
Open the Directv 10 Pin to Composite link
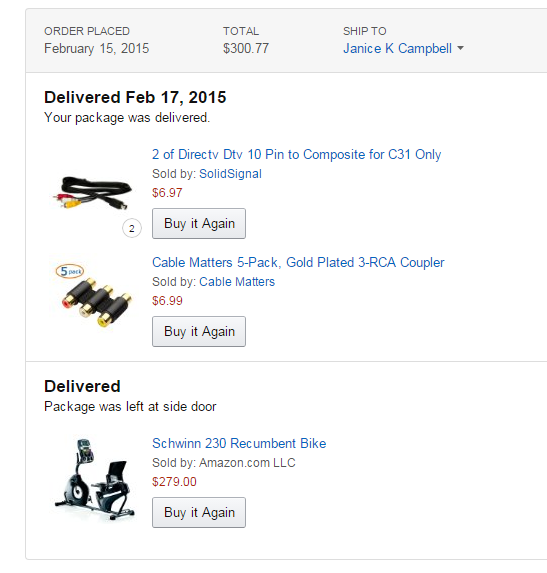coord(296,155)
